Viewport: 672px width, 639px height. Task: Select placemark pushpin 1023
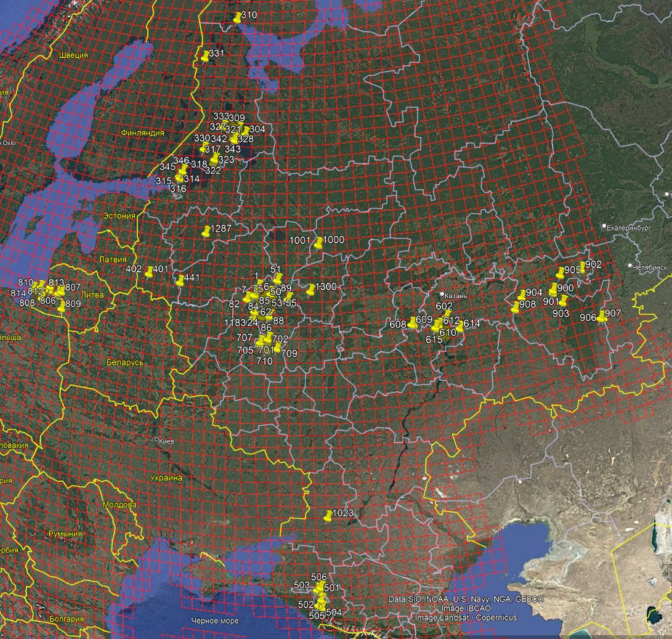328,516
